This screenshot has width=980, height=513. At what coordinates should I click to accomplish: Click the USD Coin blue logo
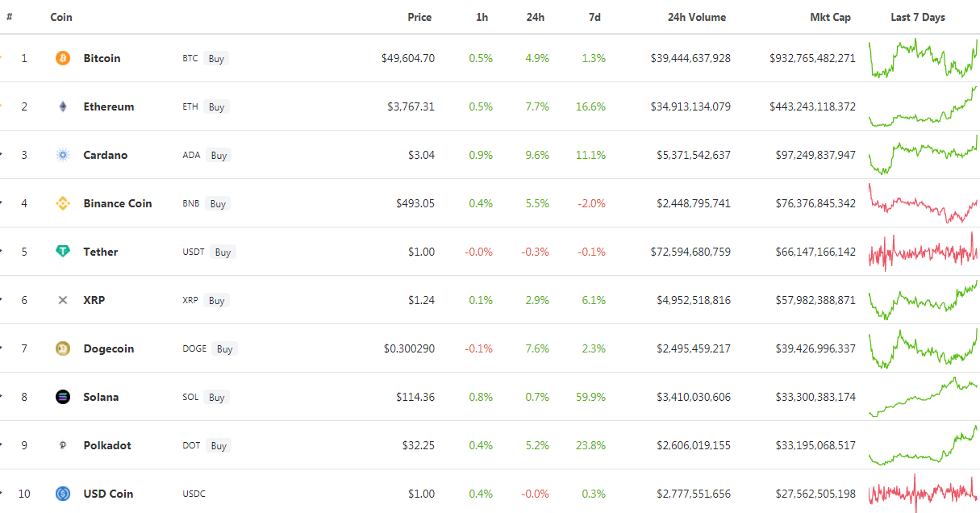pyautogui.click(x=63, y=494)
